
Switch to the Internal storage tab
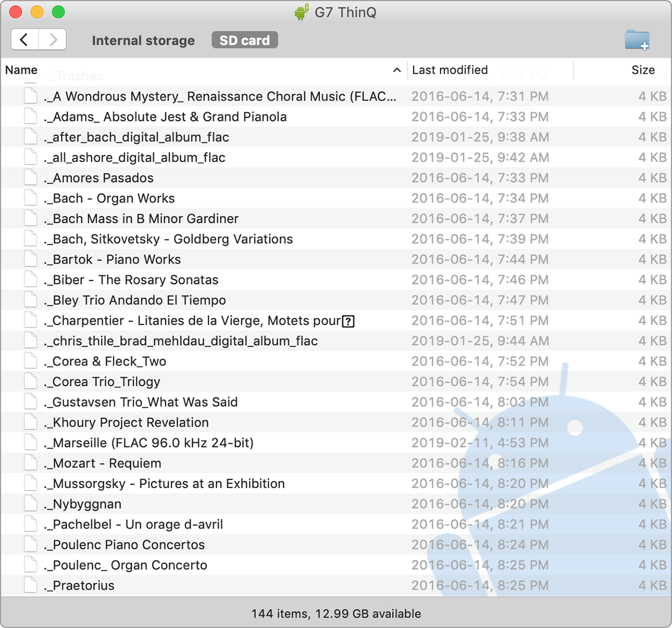click(x=143, y=40)
